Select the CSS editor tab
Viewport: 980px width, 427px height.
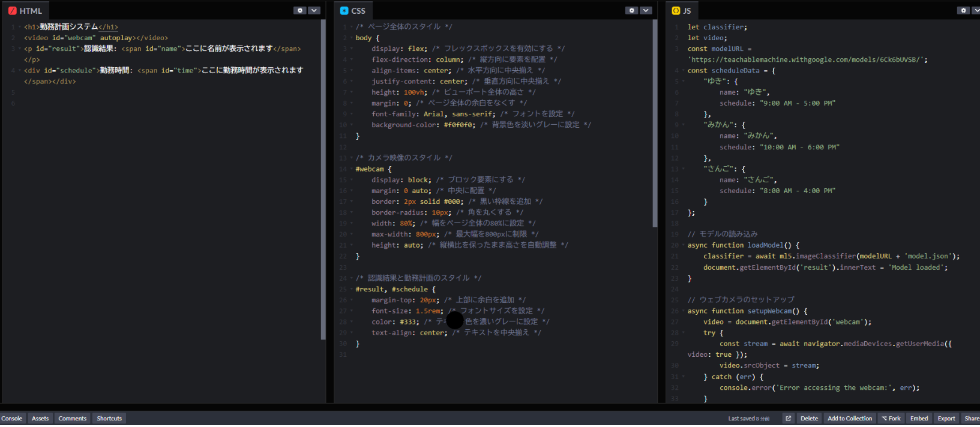pyautogui.click(x=353, y=11)
